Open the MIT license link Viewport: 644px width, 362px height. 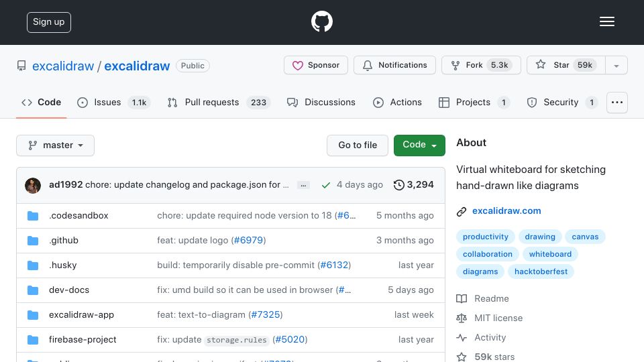[490, 318]
